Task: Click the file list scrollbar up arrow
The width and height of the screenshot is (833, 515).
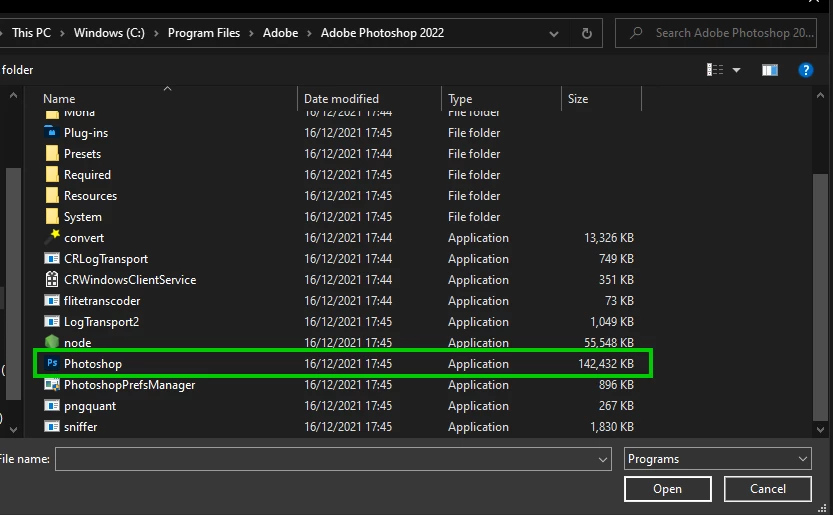Action: point(820,96)
